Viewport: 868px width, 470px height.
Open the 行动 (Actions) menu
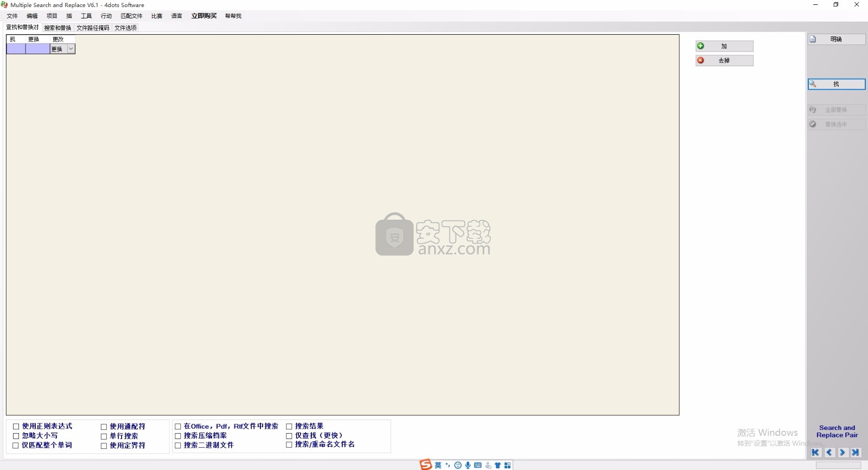coord(106,16)
